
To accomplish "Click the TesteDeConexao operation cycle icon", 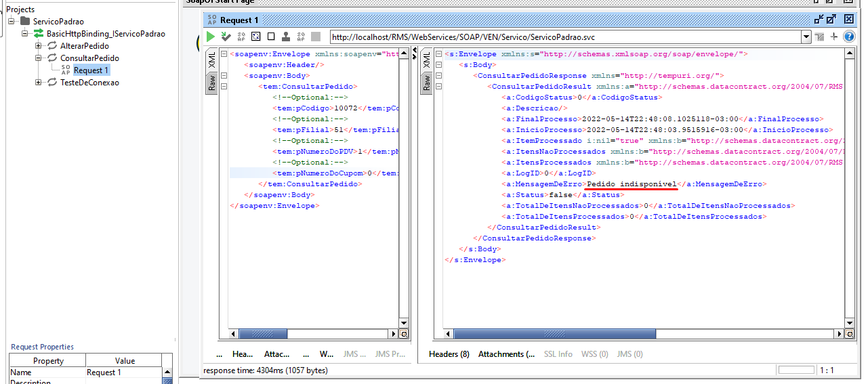I will click(52, 83).
